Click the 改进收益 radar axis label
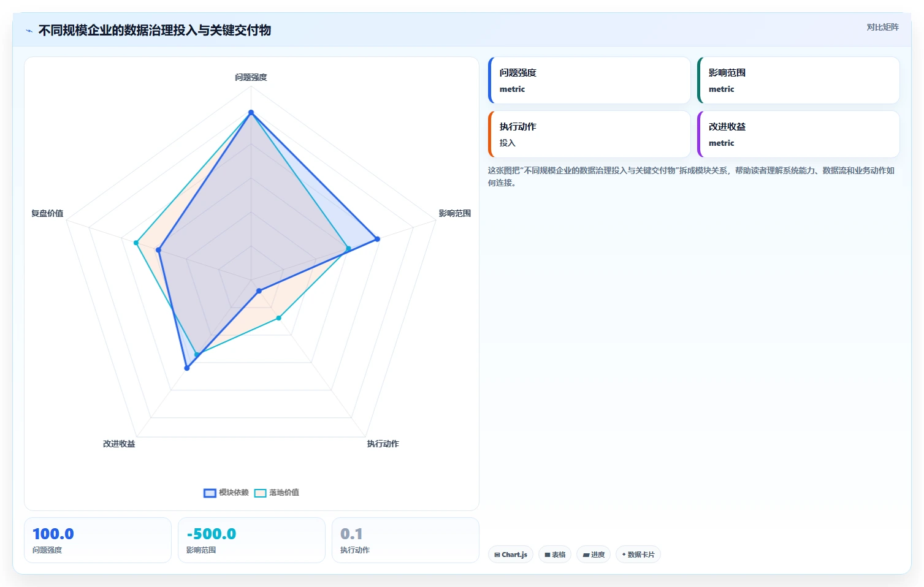 tap(119, 444)
